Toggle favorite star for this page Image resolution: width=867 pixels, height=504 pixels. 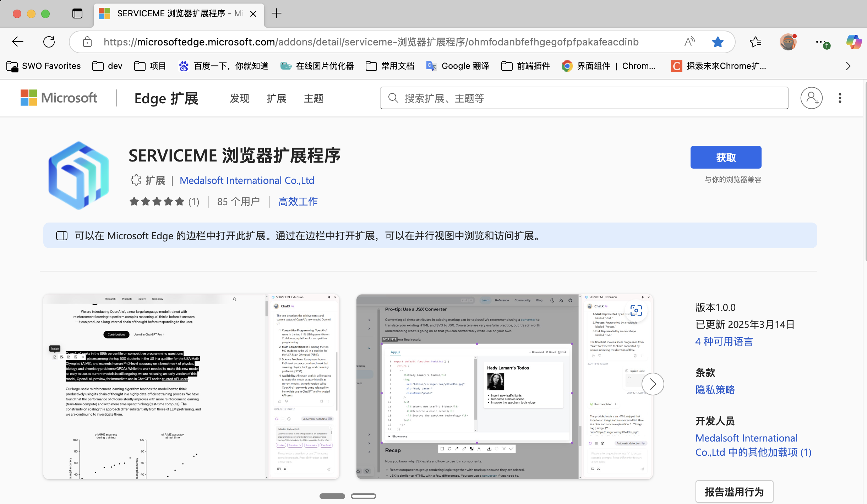pos(718,42)
